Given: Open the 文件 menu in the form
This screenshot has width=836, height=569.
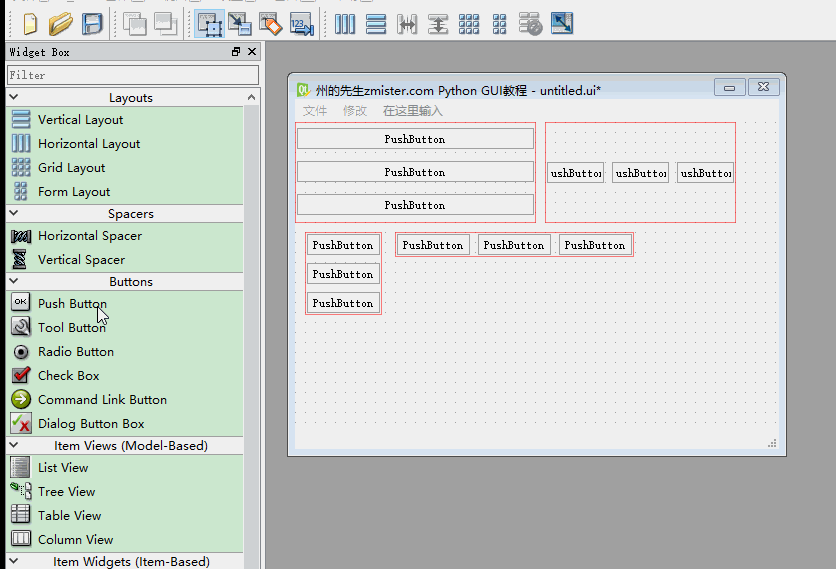Looking at the screenshot, I should click(x=315, y=111).
